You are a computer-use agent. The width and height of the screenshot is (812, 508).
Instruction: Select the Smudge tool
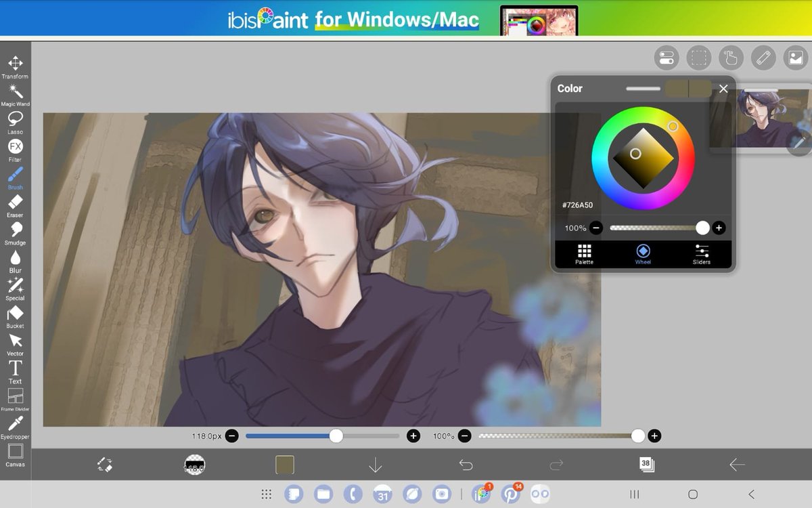[15, 234]
